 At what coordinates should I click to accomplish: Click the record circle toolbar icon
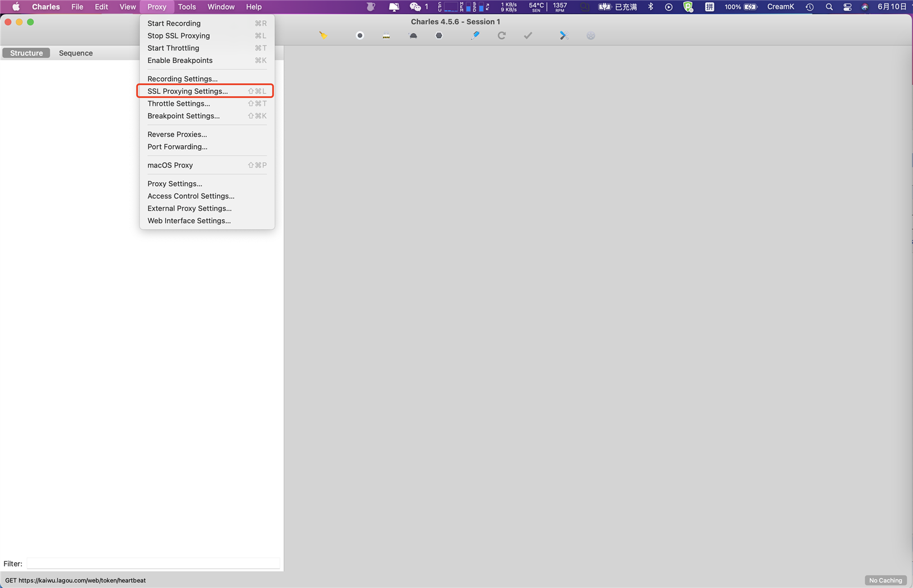pos(360,35)
